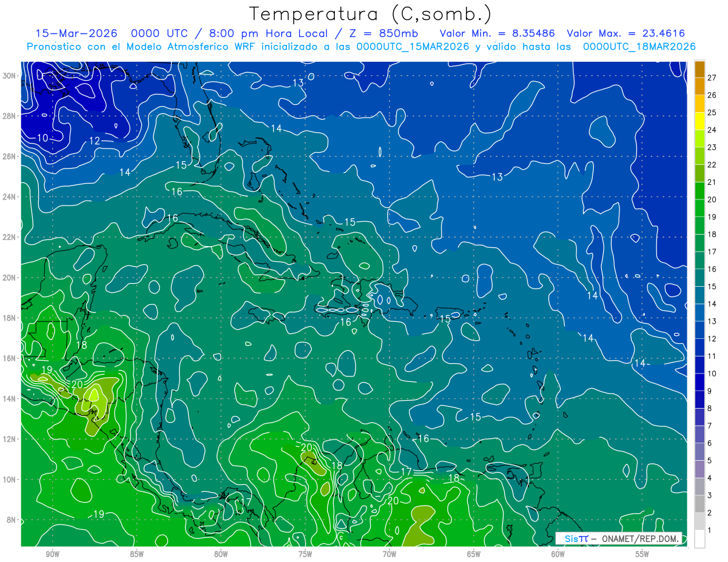Click the "28N" latitude axis label
728x562 pixels.
tap(10, 116)
